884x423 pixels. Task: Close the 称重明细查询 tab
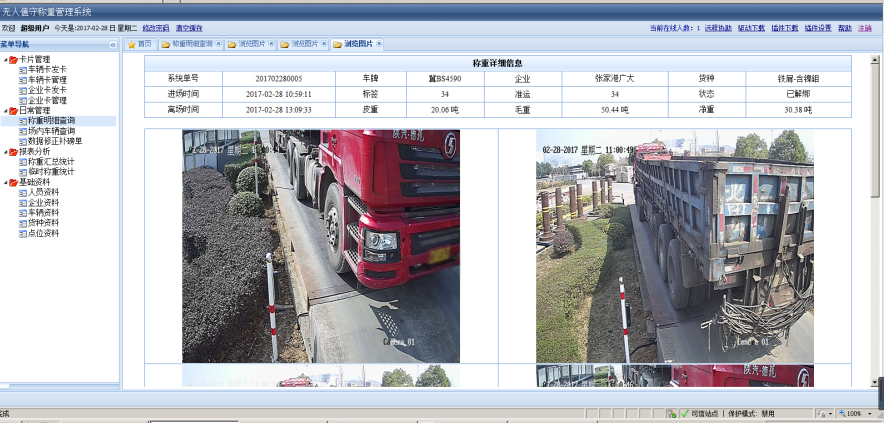pyautogui.click(x=218, y=44)
